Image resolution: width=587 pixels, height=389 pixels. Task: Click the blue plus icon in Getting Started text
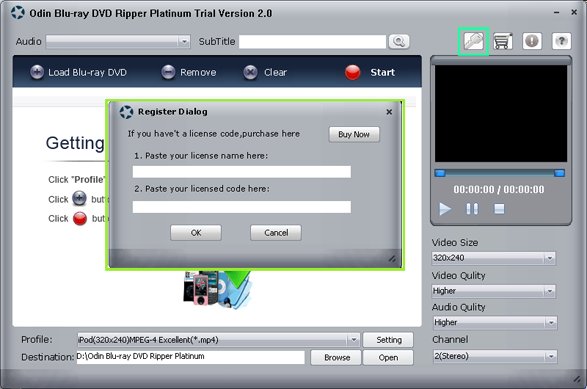pyautogui.click(x=79, y=198)
